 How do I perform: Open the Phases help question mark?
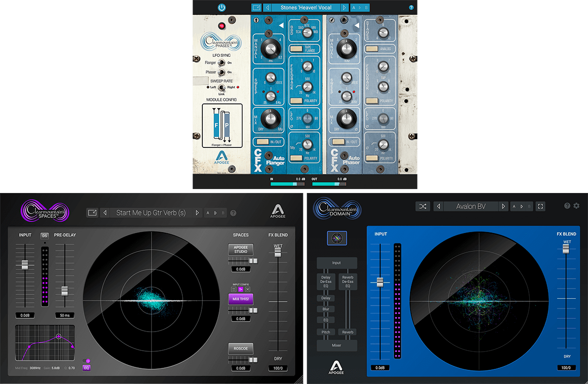[x=411, y=7]
